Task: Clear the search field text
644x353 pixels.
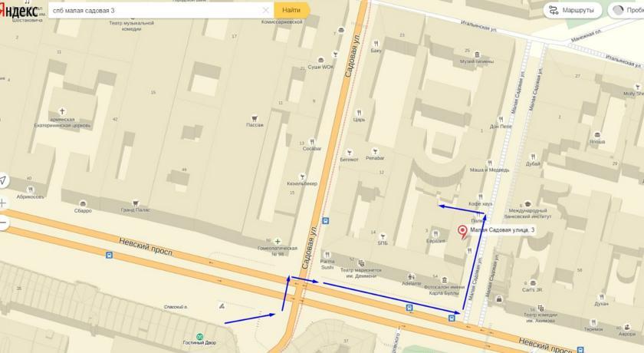Action: coord(266,10)
